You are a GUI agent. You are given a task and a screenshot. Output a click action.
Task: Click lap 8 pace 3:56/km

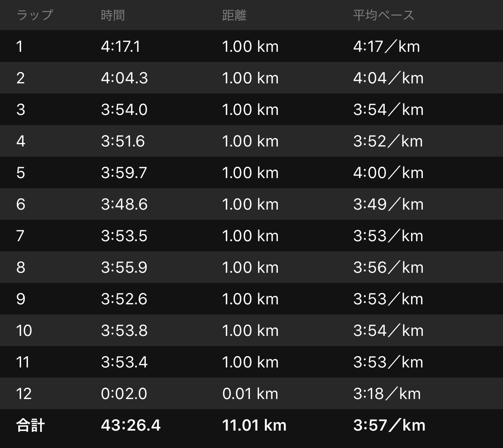pos(388,268)
